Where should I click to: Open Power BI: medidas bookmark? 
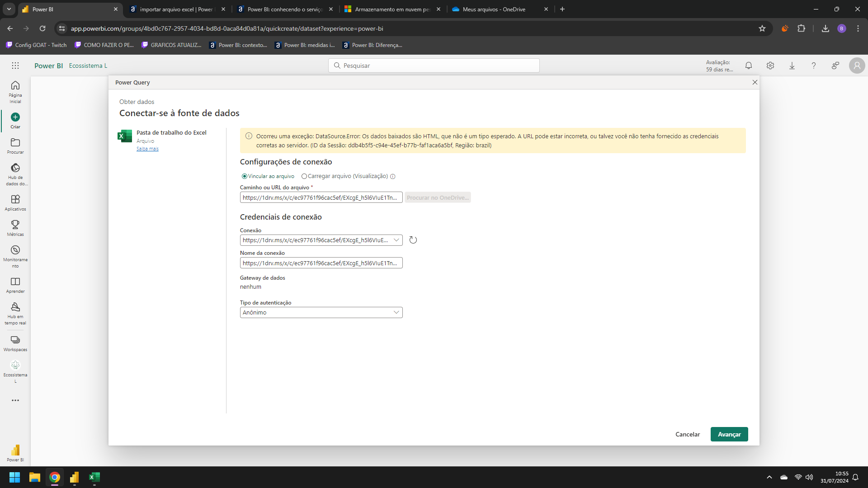click(x=305, y=45)
